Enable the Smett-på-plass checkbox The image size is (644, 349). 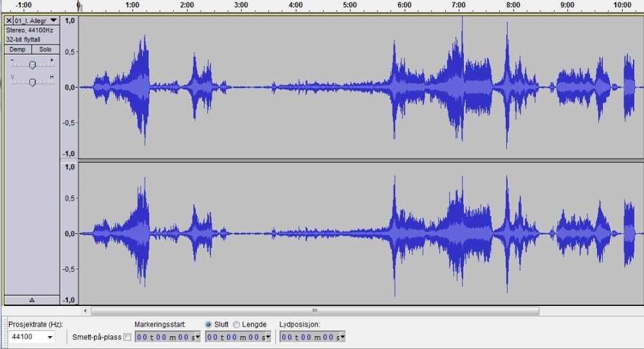pyautogui.click(x=127, y=337)
